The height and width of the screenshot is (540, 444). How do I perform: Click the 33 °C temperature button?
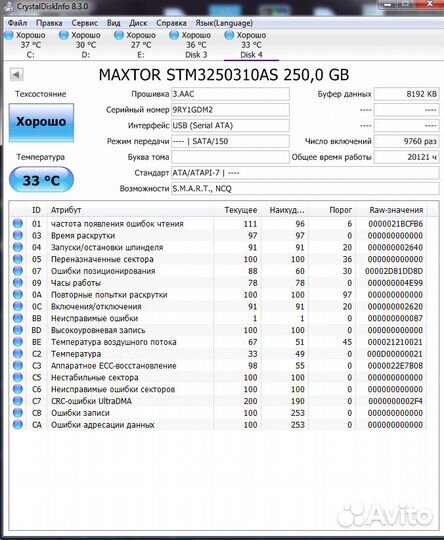click(41, 180)
